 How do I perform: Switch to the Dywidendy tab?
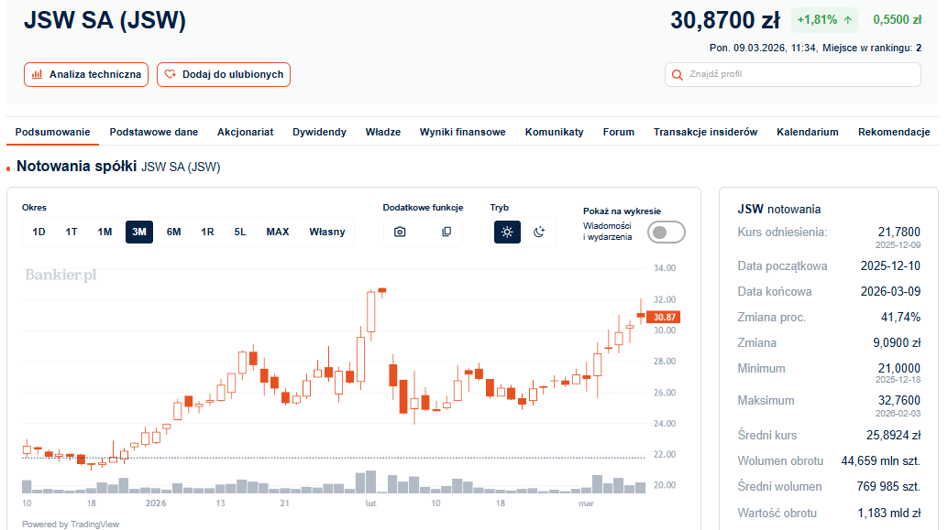tap(319, 132)
